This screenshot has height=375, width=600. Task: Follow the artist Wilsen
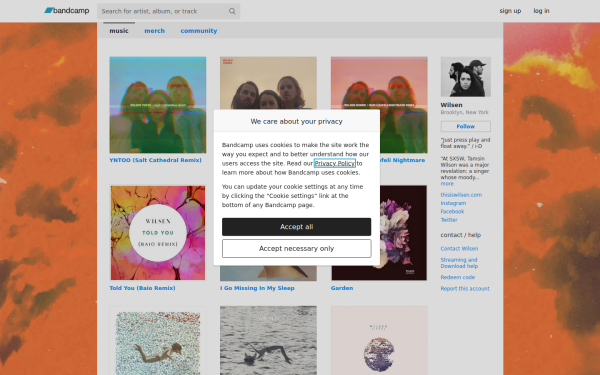pyautogui.click(x=466, y=126)
